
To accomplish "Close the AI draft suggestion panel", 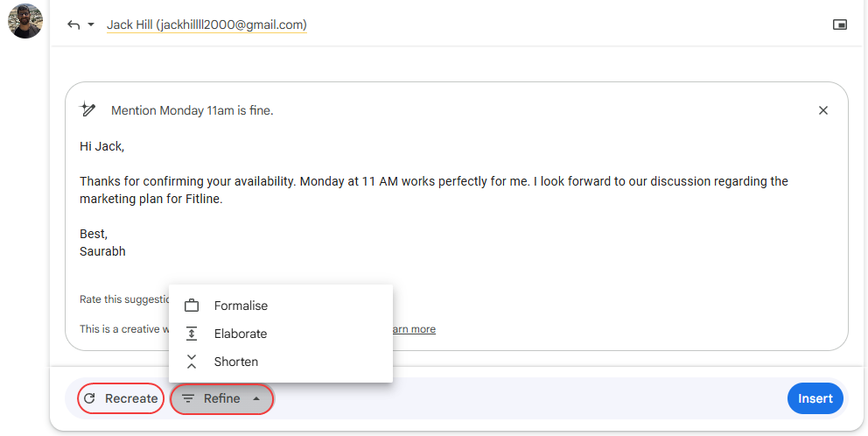I will 822,110.
